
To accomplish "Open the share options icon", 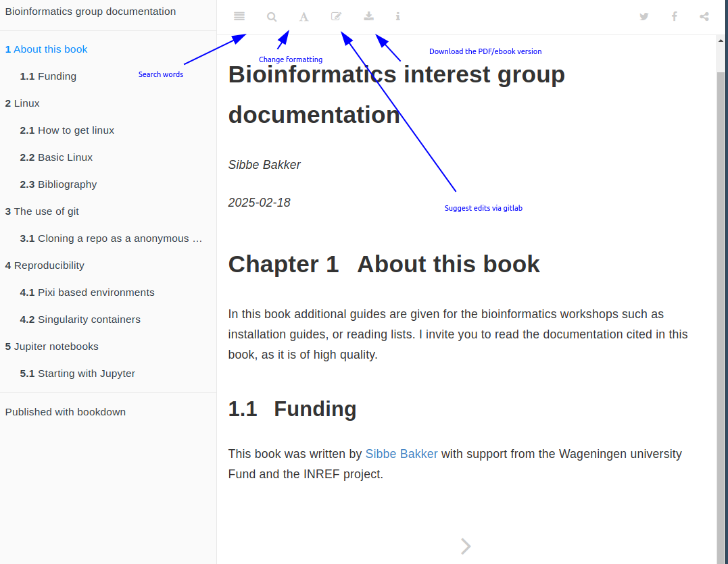I will point(704,17).
